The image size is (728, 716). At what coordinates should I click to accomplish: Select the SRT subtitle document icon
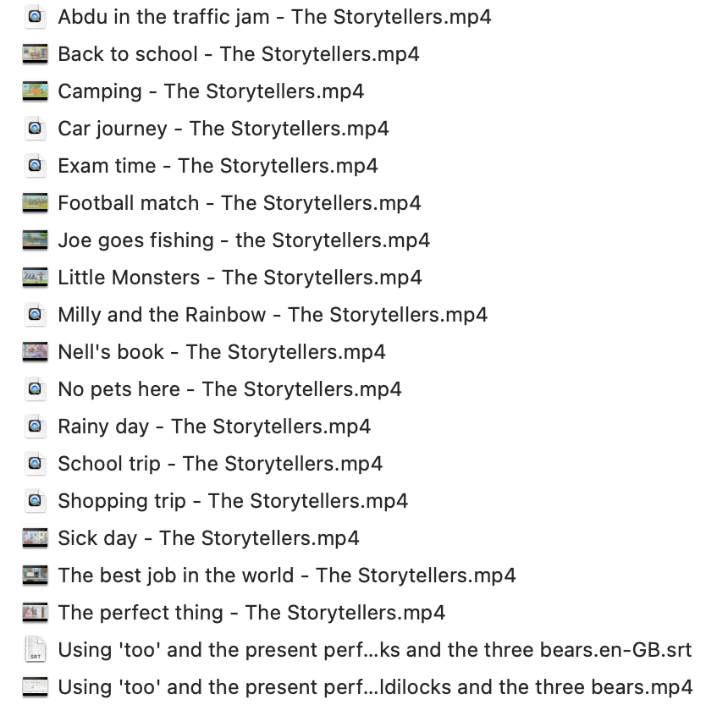pyautogui.click(x=35, y=650)
